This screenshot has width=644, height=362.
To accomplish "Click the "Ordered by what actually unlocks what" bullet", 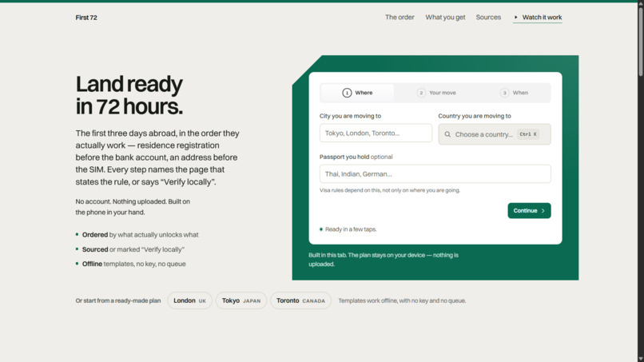I will click(137, 235).
